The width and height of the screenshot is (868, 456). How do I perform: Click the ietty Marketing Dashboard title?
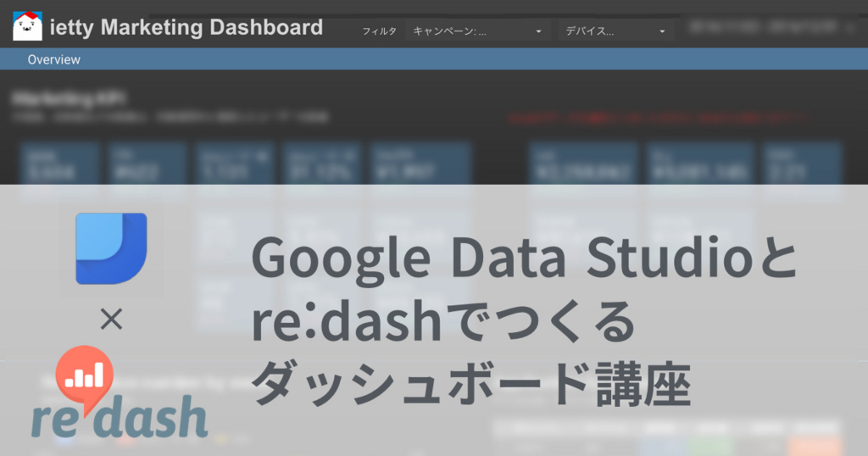click(186, 27)
